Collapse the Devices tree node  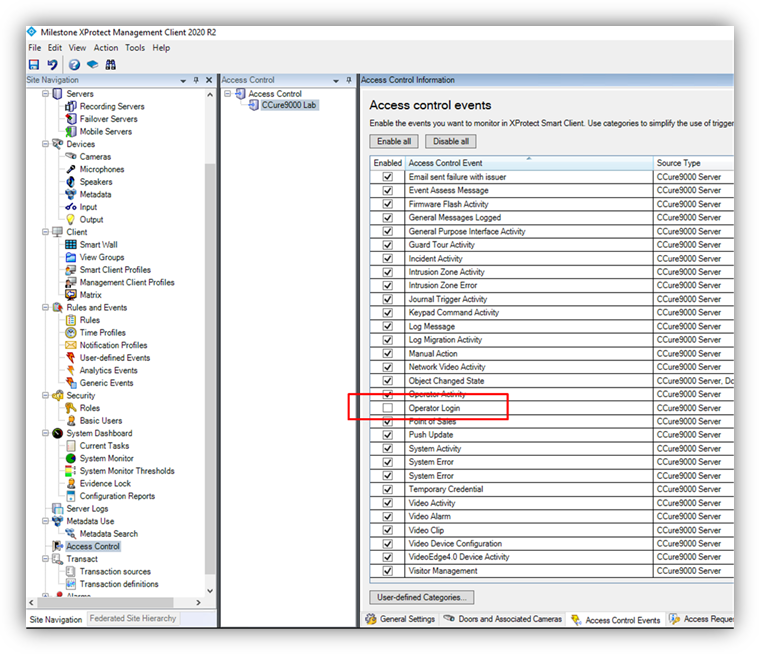click(x=46, y=144)
